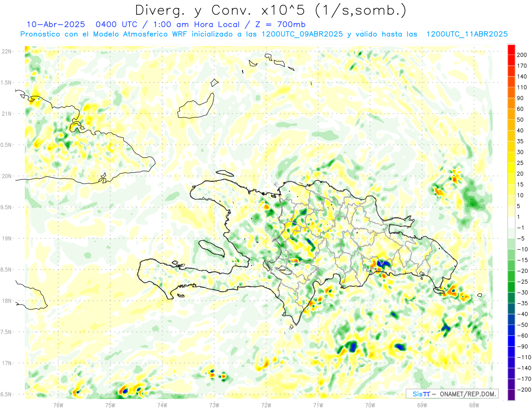Click the '19N' latitude label
Image resolution: width=532 pixels, height=411 pixels.
tap(7, 238)
